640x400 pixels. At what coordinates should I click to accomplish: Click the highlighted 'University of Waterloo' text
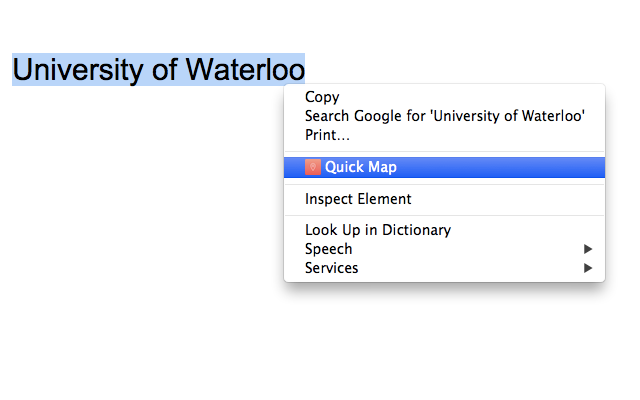coord(158,70)
